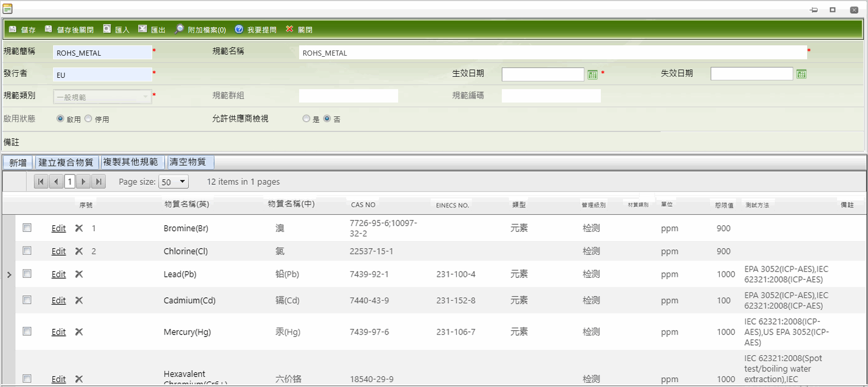This screenshot has width=868, height=387.
Task: Click the 規範名稱 input field
Action: 553,53
